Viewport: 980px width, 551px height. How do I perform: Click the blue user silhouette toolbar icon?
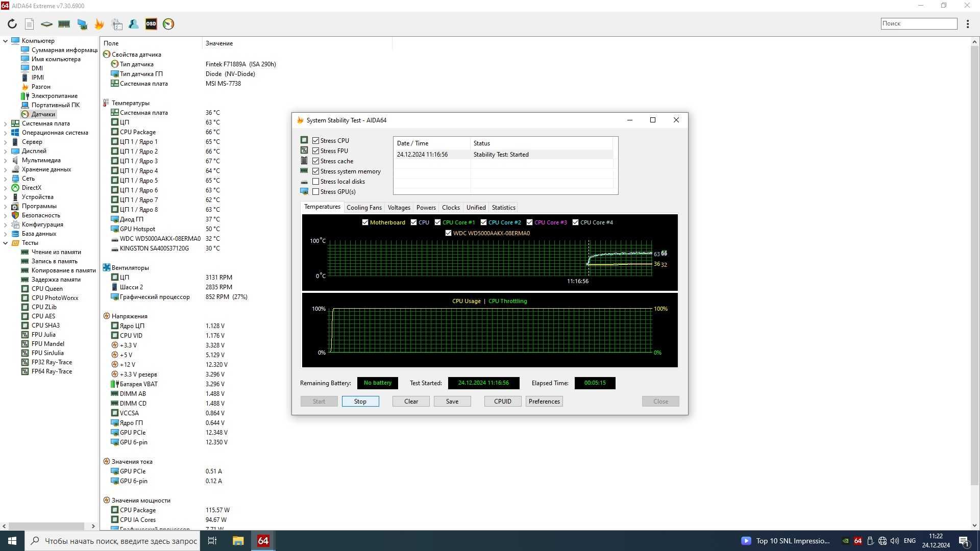[x=134, y=24]
